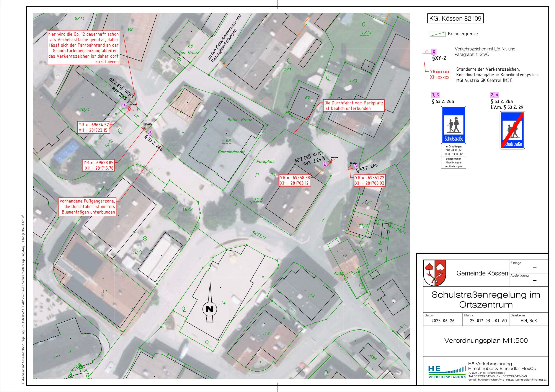Image resolution: width=555 pixels, height=392 pixels.
Task: Click the email address h.hirschhuber@he-ing.at
Action: (x=496, y=380)
